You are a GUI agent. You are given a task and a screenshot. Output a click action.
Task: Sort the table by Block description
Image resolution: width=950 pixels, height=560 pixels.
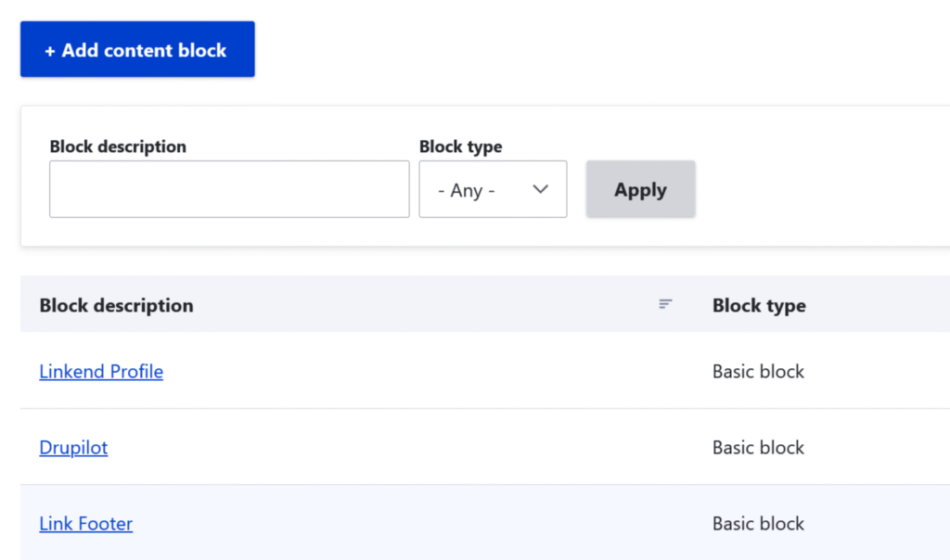[x=116, y=305]
